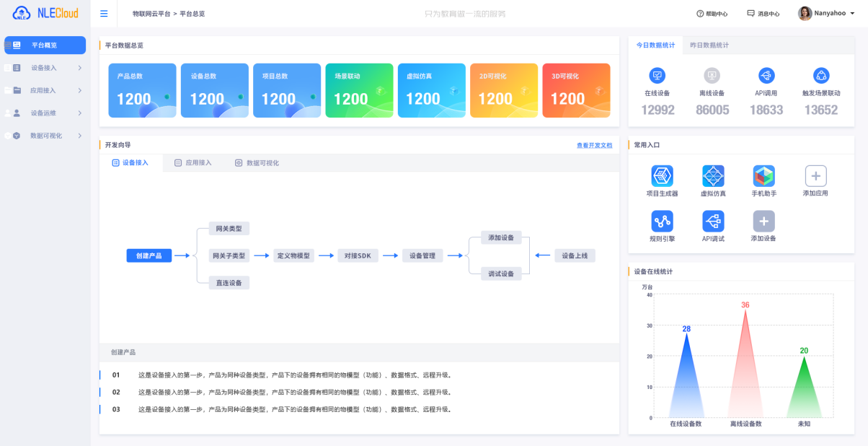Click the 网关子类型 flow node
The height and width of the screenshot is (446, 868).
click(229, 255)
